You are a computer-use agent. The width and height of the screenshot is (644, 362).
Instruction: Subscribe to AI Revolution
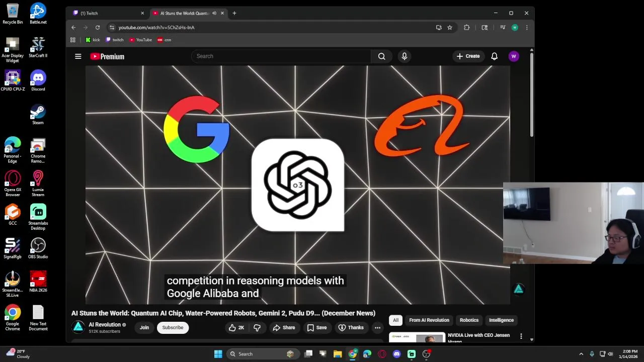pyautogui.click(x=173, y=327)
